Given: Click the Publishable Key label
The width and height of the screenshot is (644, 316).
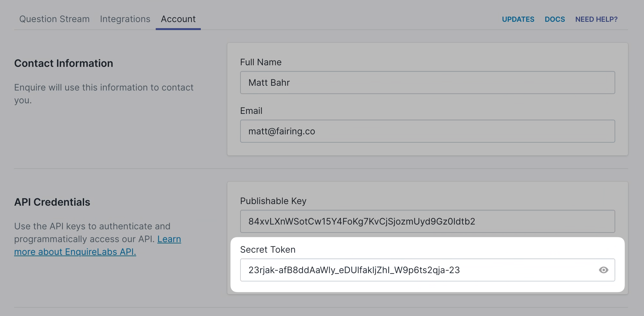Looking at the screenshot, I should click(273, 201).
